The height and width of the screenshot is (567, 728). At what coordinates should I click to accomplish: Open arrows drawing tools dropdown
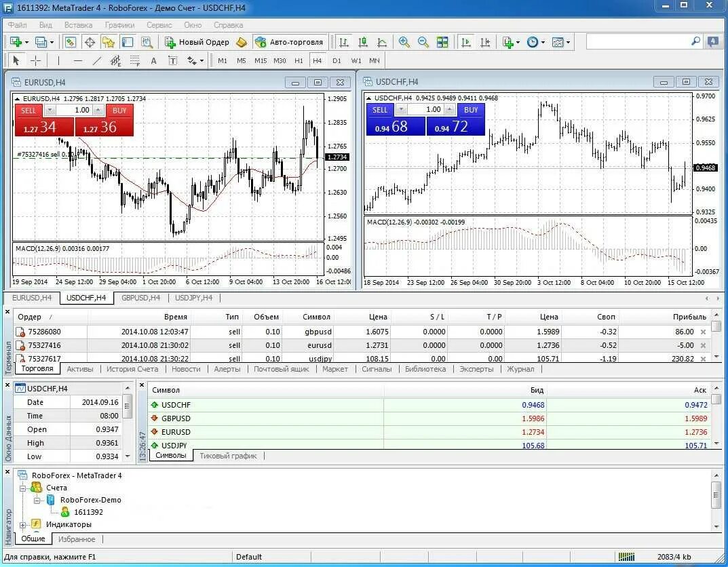(202, 60)
